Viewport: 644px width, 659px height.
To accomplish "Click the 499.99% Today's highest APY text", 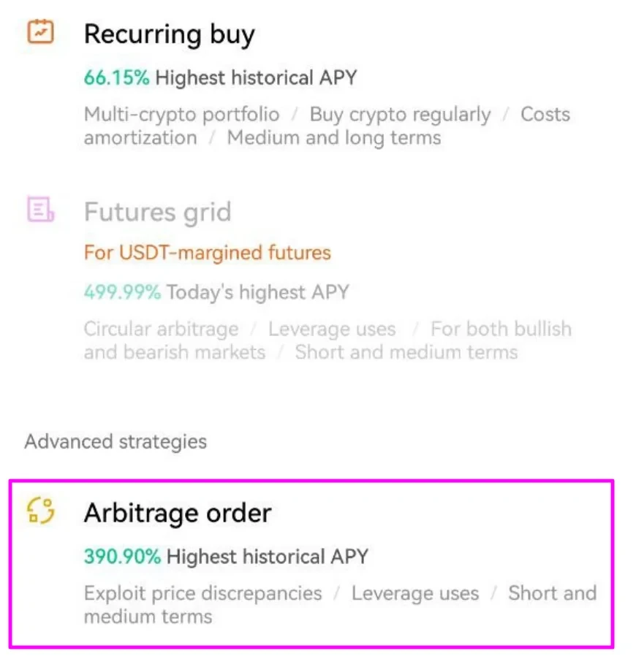I will click(216, 292).
